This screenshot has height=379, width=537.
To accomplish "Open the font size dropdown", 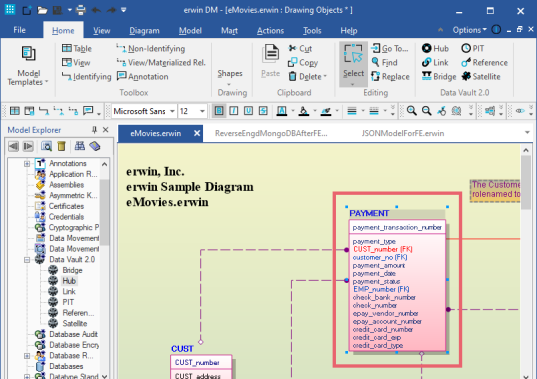I will (202, 111).
